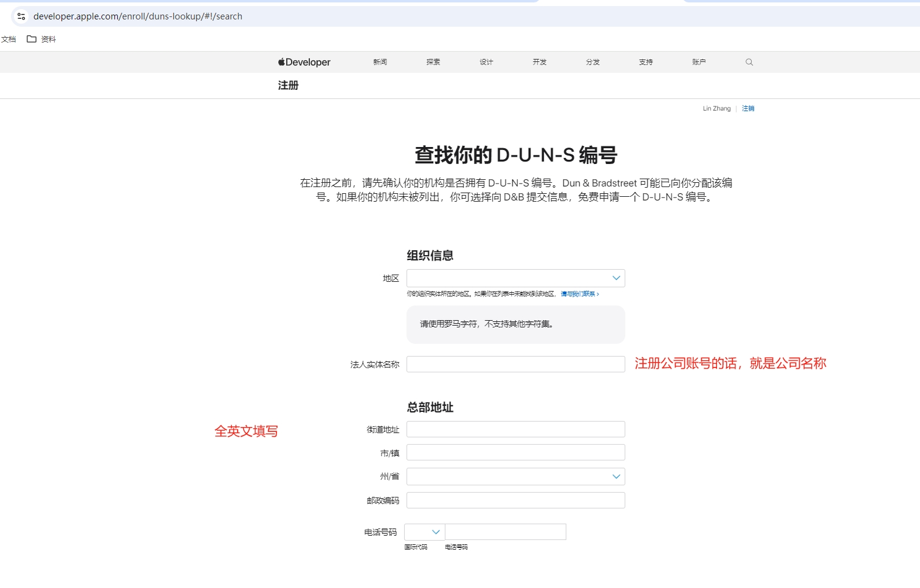This screenshot has width=920, height=588.
Task: Open the 支持 nav menu
Action: click(646, 62)
